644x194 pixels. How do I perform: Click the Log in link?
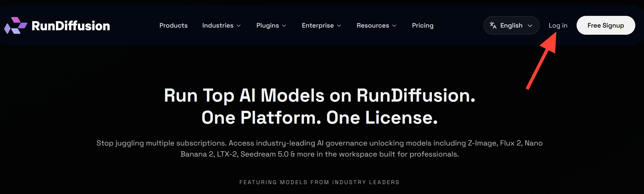point(558,26)
